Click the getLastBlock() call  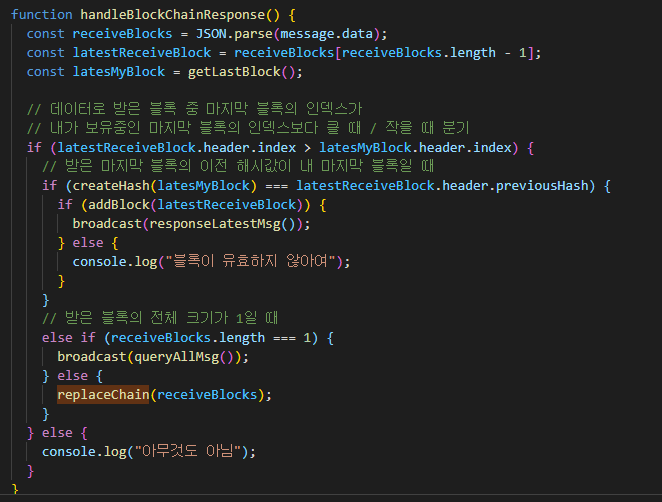click(x=241, y=72)
